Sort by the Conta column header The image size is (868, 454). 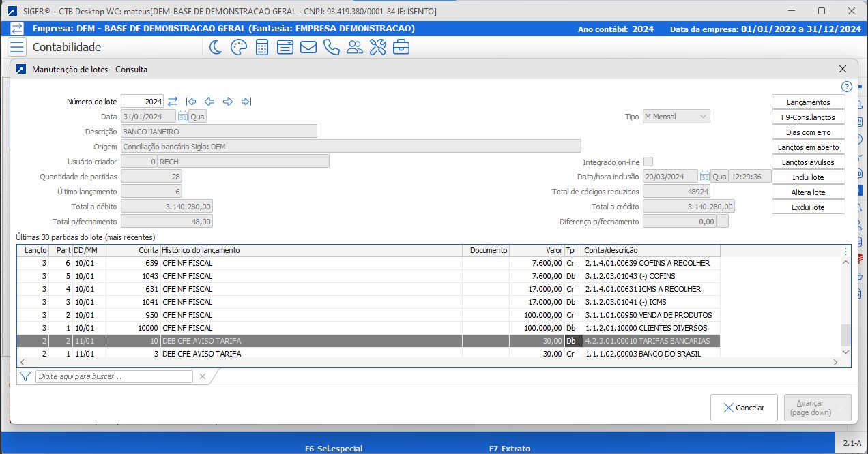pyautogui.click(x=133, y=251)
